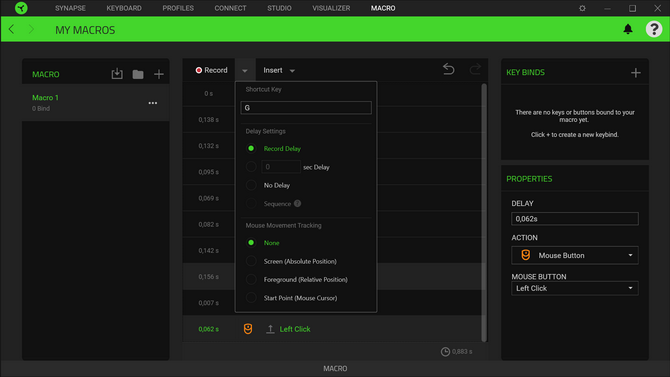Choose the No Delay option

(x=251, y=185)
